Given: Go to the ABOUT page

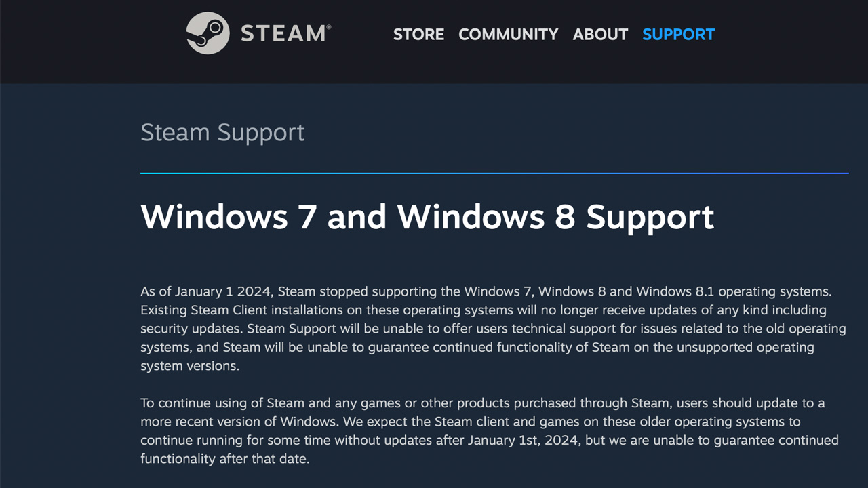Looking at the screenshot, I should [x=600, y=35].
